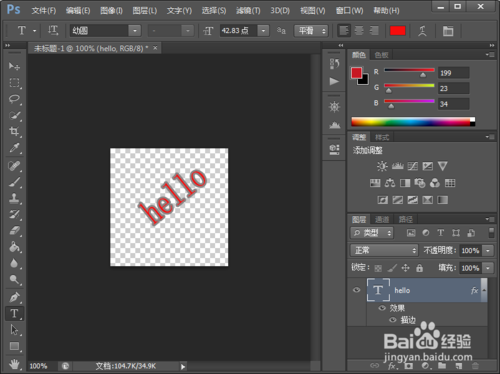Switch to the 色板 swatches tab
This screenshot has height=374, width=500.
[381, 55]
